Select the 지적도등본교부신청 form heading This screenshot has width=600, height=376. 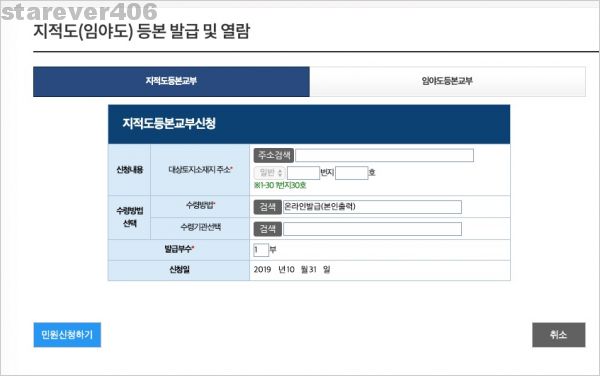(169, 124)
